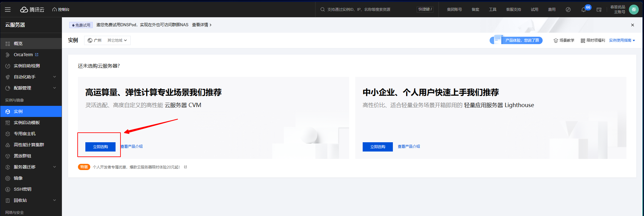The height and width of the screenshot is (216, 644).
Task: Open the 工具 menu
Action: click(493, 10)
